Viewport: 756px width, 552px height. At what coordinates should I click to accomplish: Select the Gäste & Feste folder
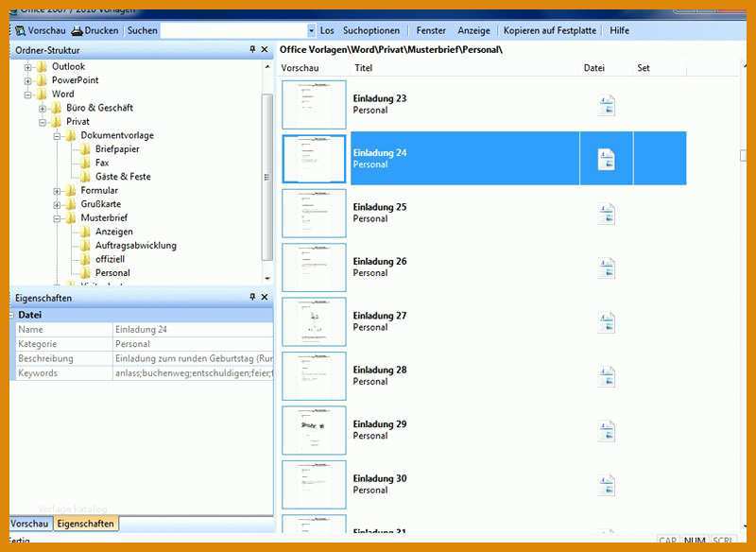[123, 177]
